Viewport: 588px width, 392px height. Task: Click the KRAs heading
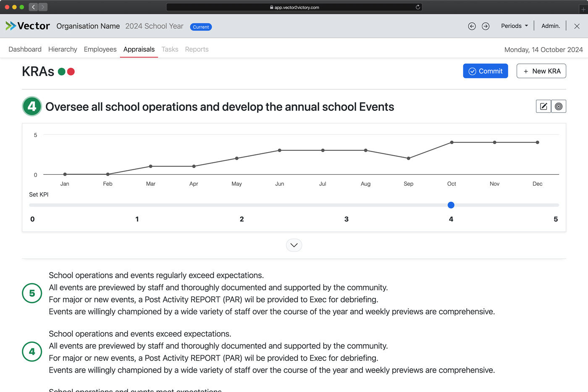[38, 71]
